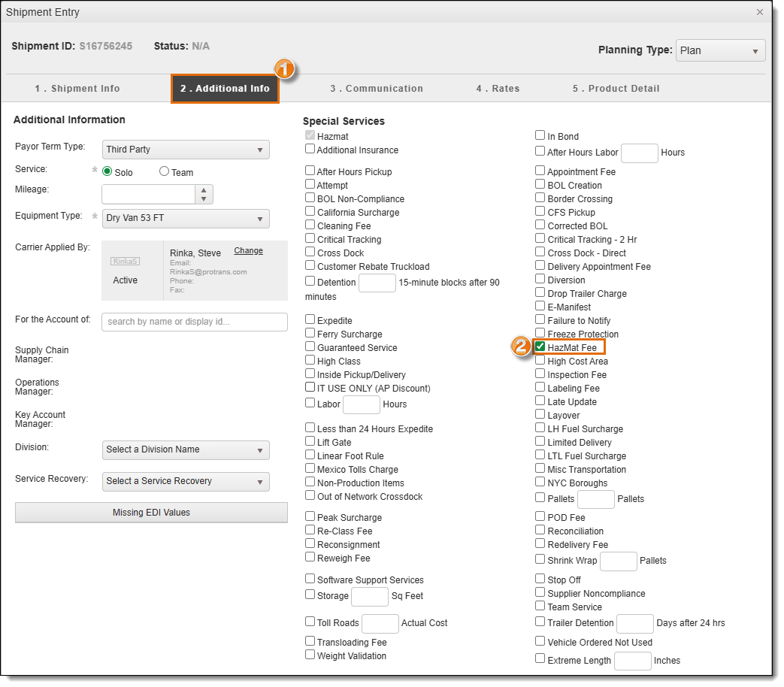Open the Product Detail tab

coord(616,89)
